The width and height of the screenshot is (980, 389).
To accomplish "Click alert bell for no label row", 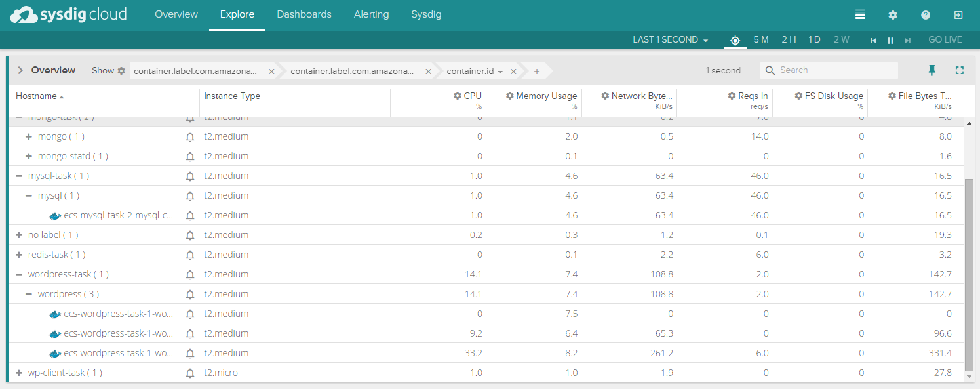I will pos(190,235).
